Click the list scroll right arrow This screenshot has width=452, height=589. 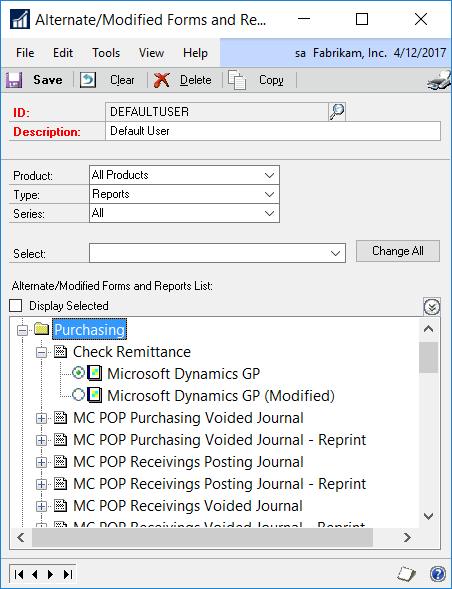click(x=407, y=538)
